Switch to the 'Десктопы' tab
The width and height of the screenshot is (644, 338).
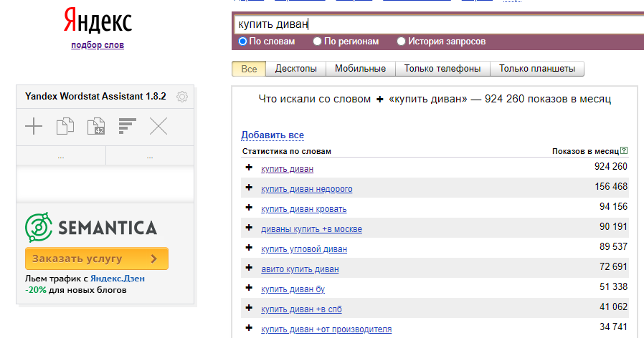[x=296, y=69]
